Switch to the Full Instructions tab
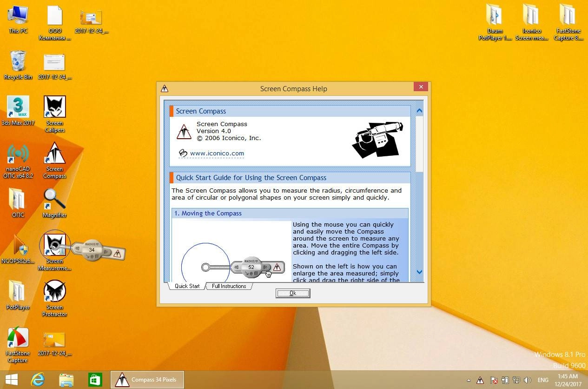 point(229,286)
